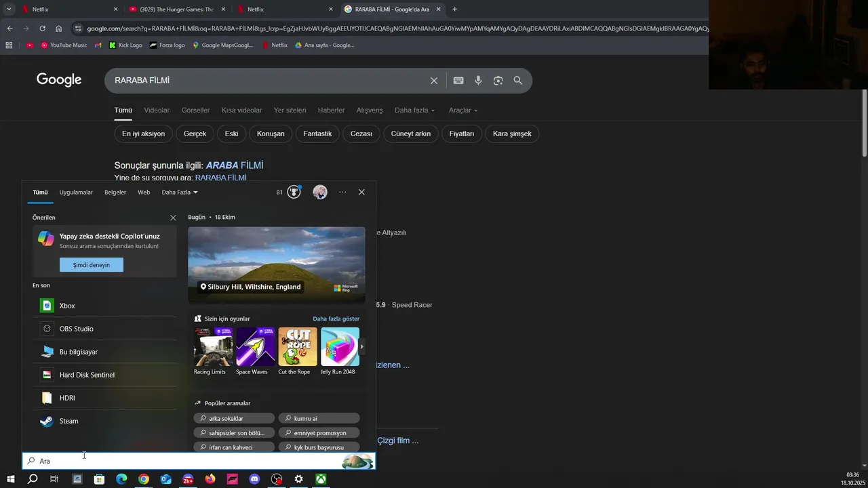Apply En iyi aksiyon filter chip
This screenshot has height=488, width=868.
click(143, 134)
